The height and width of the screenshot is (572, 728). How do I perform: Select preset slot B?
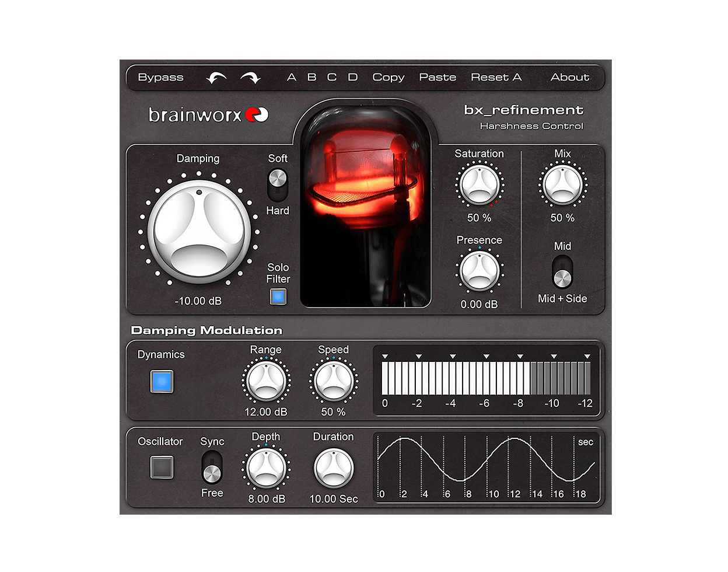point(312,77)
